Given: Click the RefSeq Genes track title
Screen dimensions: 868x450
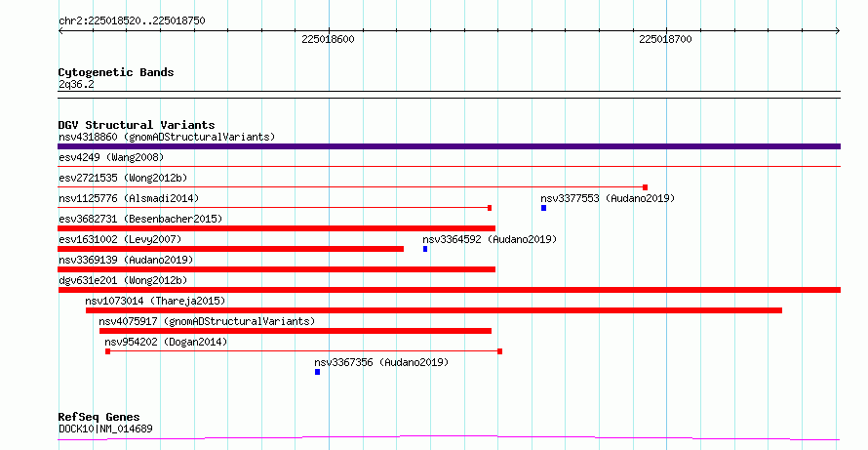Looking at the screenshot, I should (x=99, y=417).
